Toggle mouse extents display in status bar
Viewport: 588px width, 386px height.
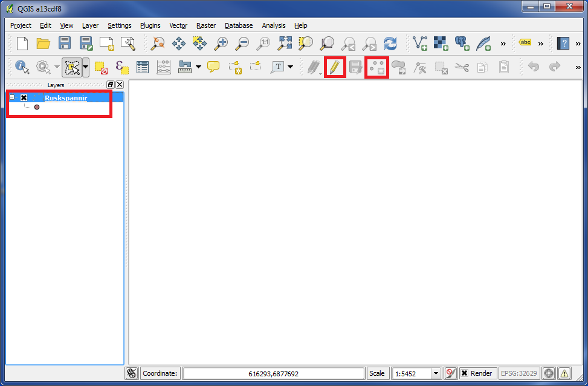click(131, 373)
